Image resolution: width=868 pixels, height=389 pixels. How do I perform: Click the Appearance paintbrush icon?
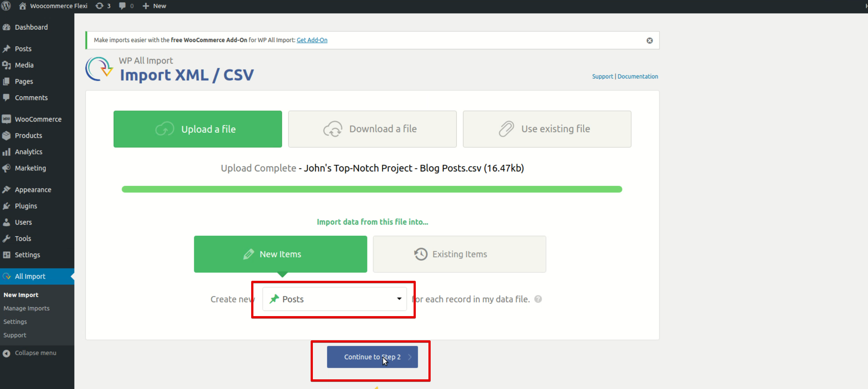(6, 190)
